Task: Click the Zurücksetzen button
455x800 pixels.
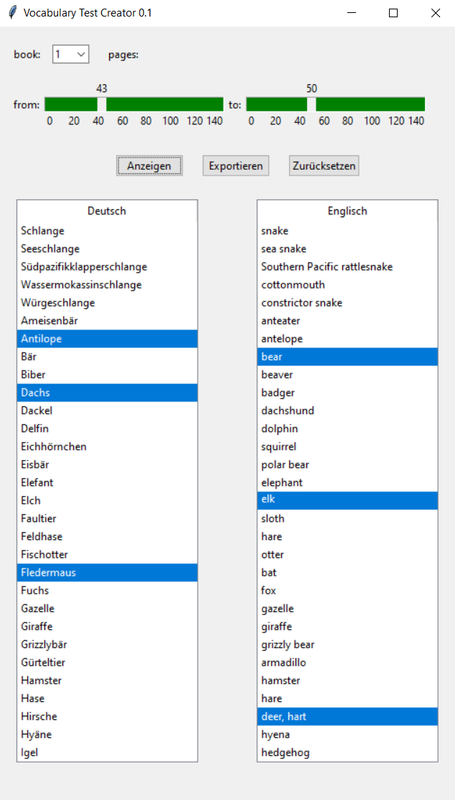Action: point(324,166)
